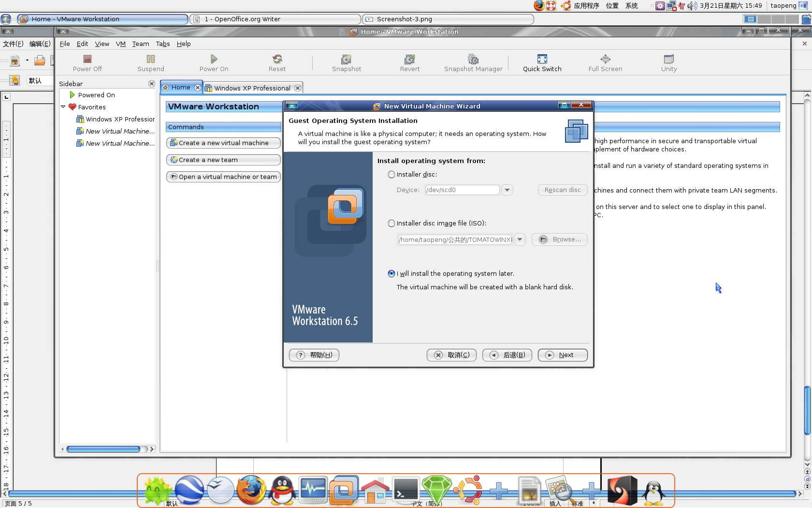Open the terminal icon in the dock
812x508 pixels.
click(406, 490)
